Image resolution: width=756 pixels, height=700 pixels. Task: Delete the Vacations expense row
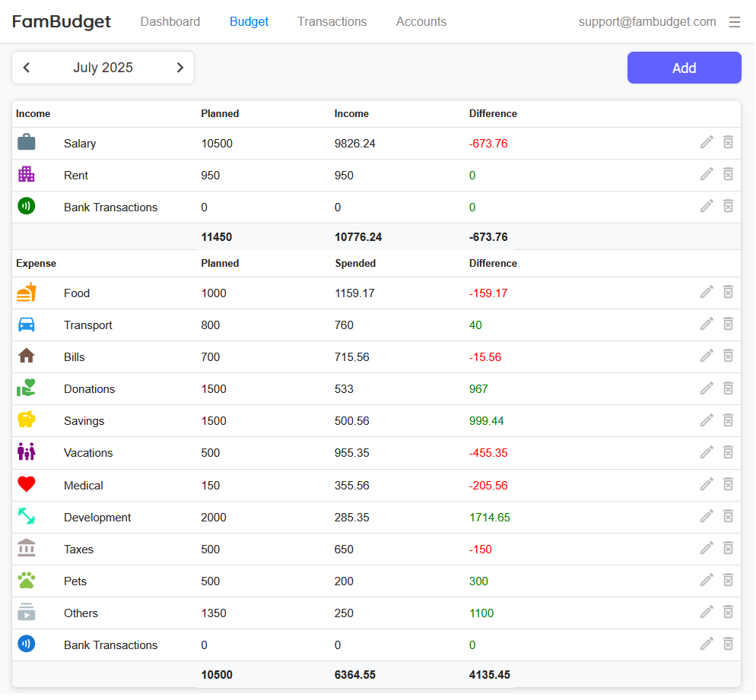coord(728,451)
